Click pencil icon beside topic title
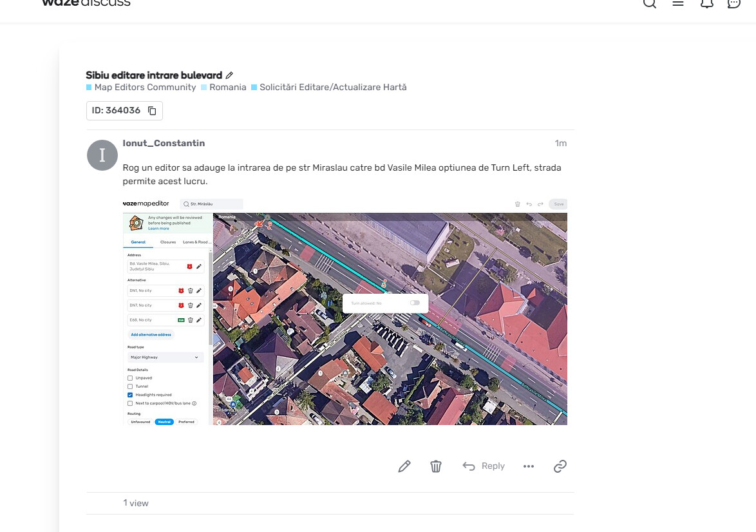 (x=230, y=75)
